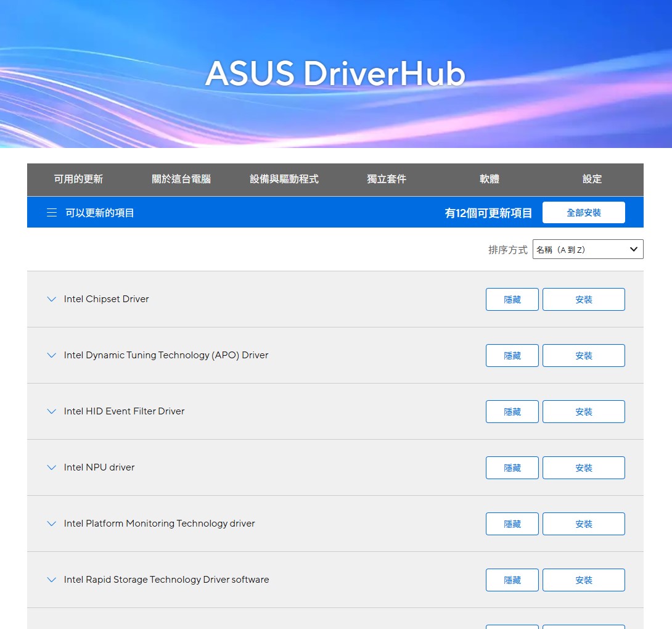Hide Intel Platform Monitoring Technology driver

pos(512,524)
